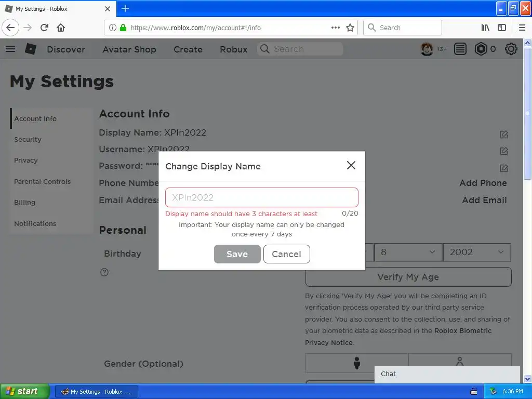Open the birthday day dropdown showing 8
The width and height of the screenshot is (532, 399).
point(408,252)
